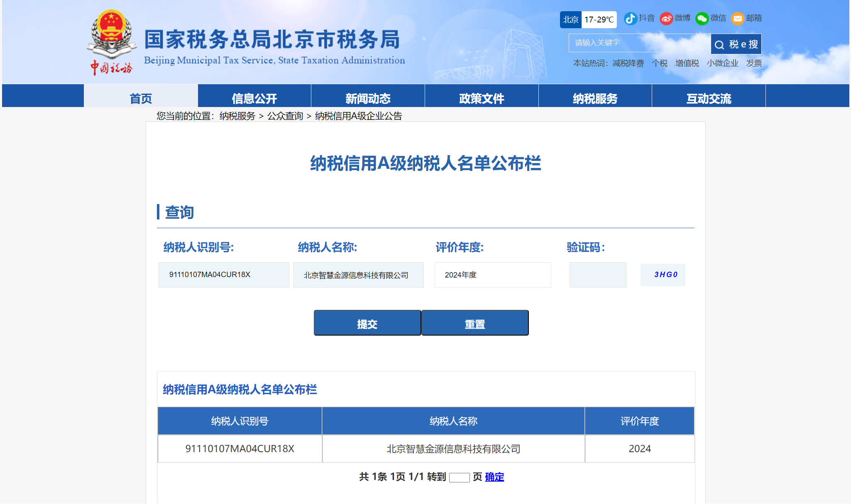This screenshot has width=851, height=504.
Task: Click the page number jump box
Action: (x=459, y=477)
